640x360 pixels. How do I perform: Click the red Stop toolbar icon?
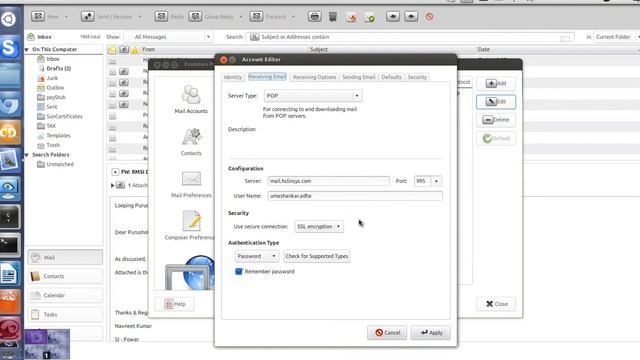point(429,17)
